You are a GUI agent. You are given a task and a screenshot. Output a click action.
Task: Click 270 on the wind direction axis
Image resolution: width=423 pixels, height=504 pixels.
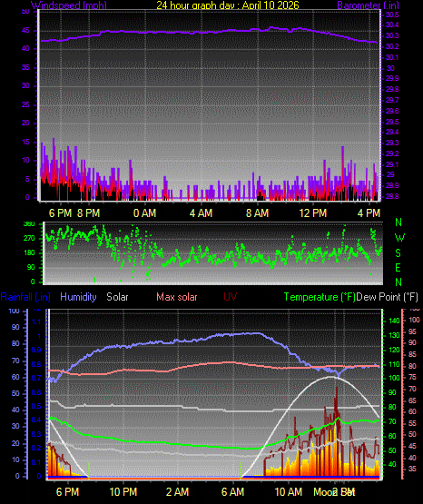[x=29, y=239]
